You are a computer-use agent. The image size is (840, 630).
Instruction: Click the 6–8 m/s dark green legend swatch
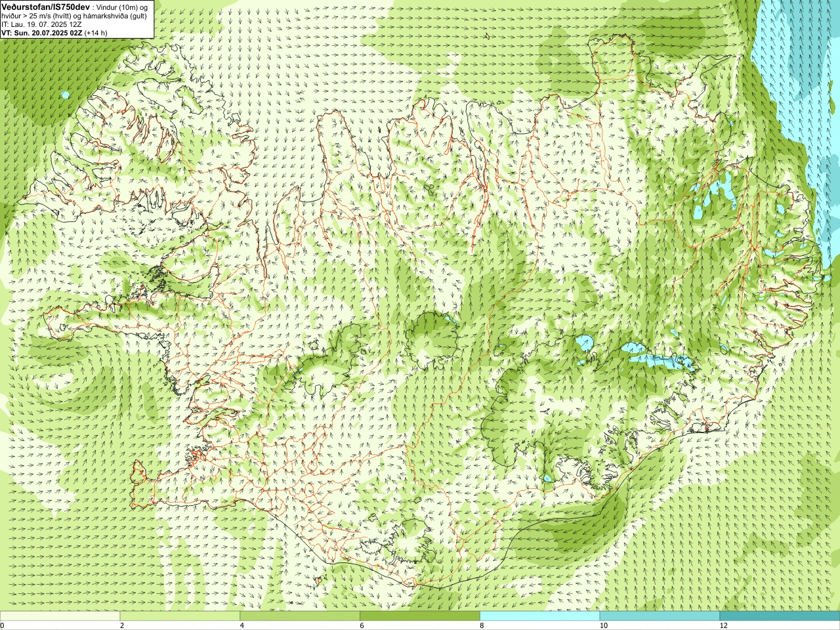pos(420,616)
